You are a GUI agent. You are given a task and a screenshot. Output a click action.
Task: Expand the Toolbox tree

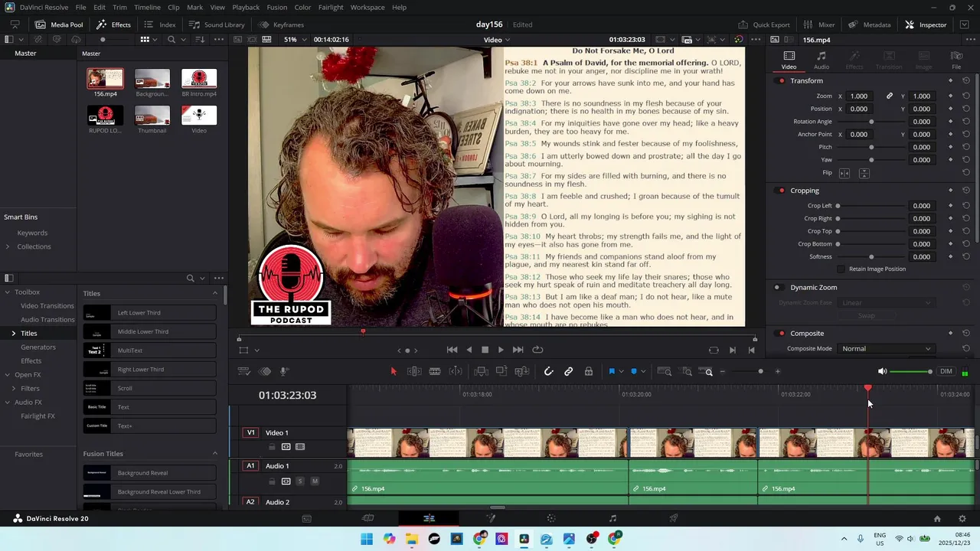7,292
